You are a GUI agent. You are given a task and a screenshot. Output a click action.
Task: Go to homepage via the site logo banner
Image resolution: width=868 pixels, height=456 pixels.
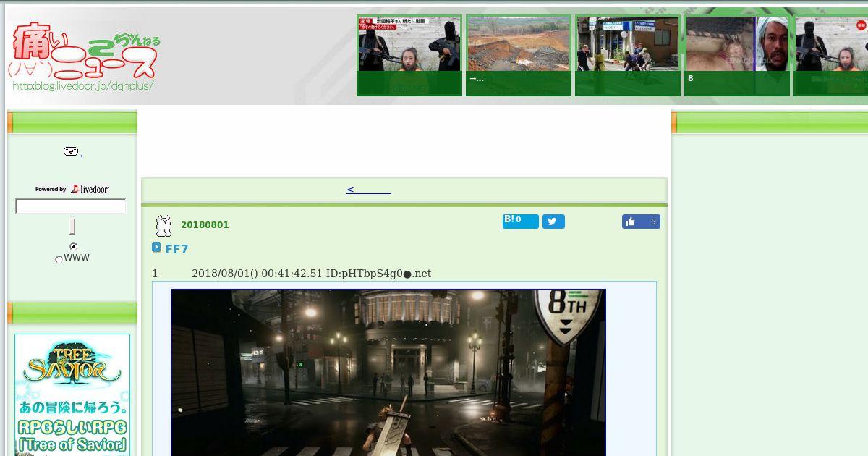point(85,56)
